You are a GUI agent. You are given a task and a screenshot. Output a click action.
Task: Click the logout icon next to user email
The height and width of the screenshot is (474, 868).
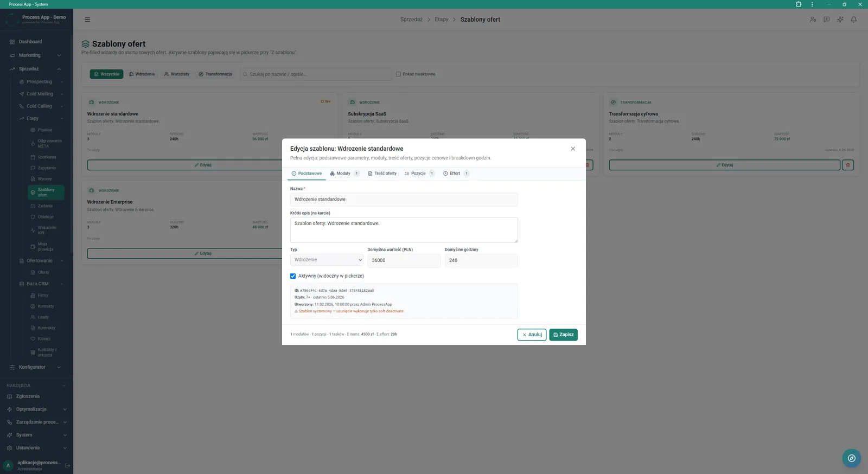pyautogui.click(x=68, y=465)
